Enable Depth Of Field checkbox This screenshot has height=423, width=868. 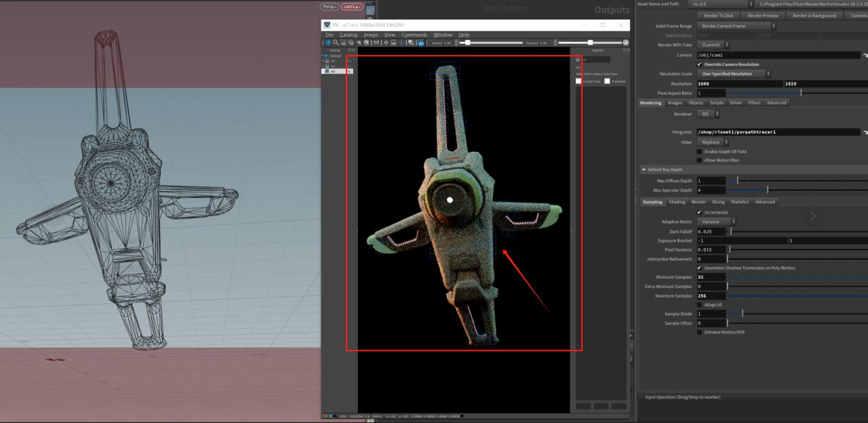(700, 151)
